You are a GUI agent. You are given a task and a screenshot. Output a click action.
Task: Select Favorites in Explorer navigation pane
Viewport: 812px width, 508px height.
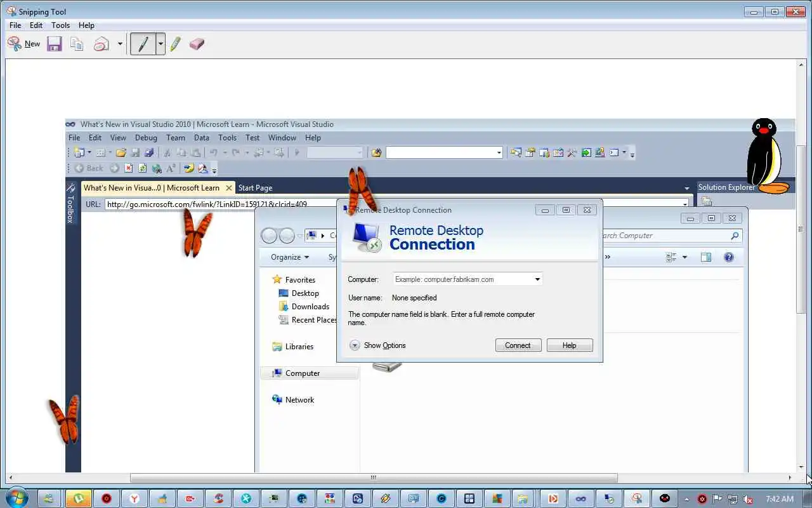[294, 279]
